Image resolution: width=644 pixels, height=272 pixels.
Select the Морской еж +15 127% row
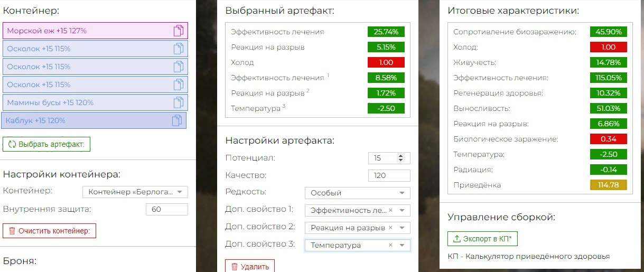tap(95, 31)
